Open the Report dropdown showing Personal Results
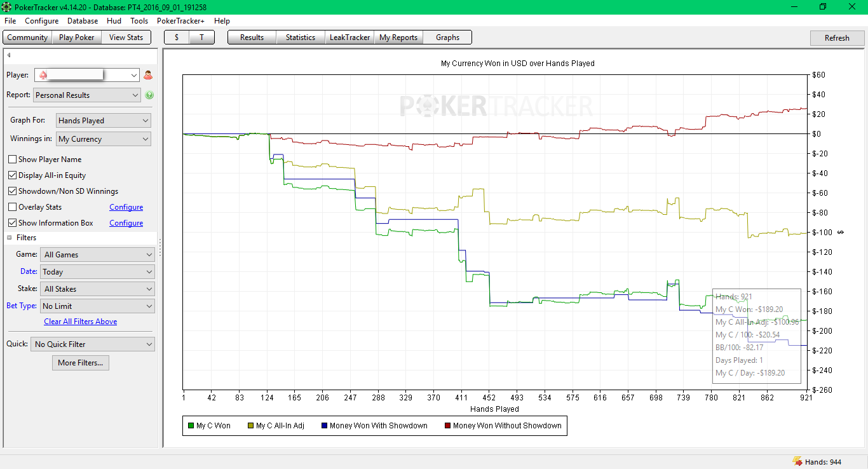This screenshot has height=469, width=868. click(87, 95)
